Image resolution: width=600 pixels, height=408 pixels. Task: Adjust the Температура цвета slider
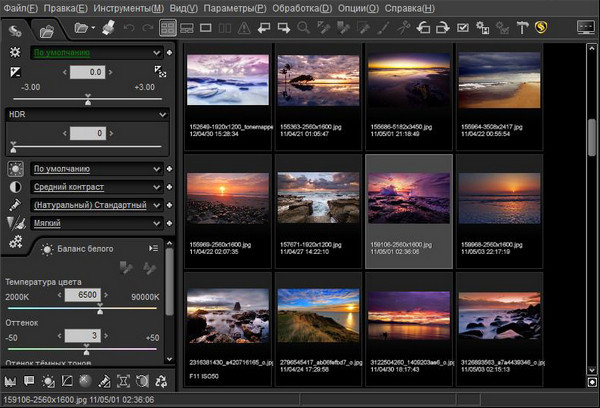pyautogui.click(x=100, y=308)
